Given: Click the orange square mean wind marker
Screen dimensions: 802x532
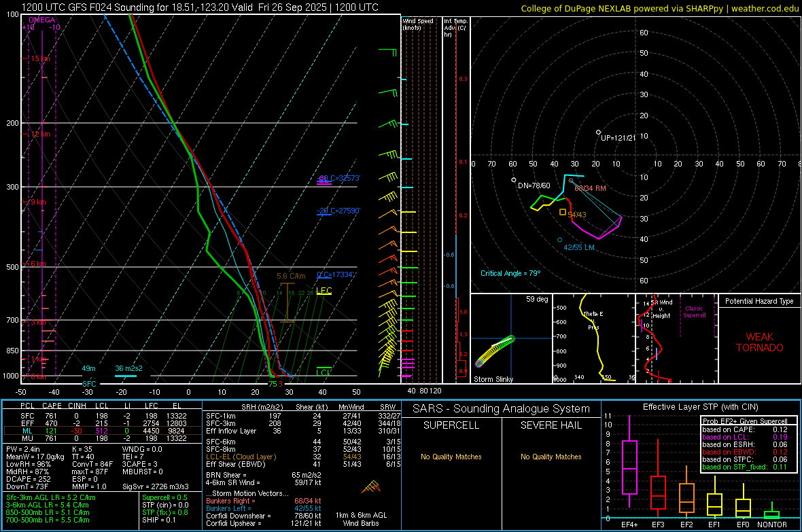Looking at the screenshot, I should pos(563,212).
